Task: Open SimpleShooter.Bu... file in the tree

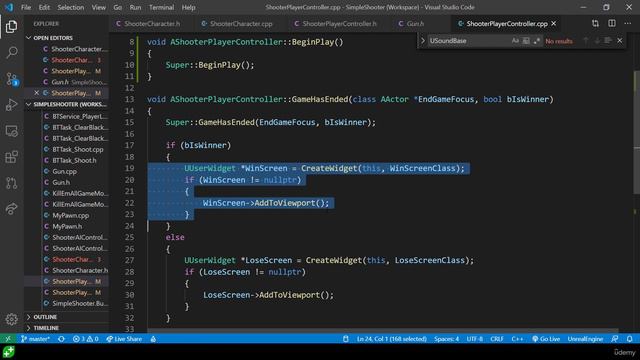Action: [x=80, y=303]
